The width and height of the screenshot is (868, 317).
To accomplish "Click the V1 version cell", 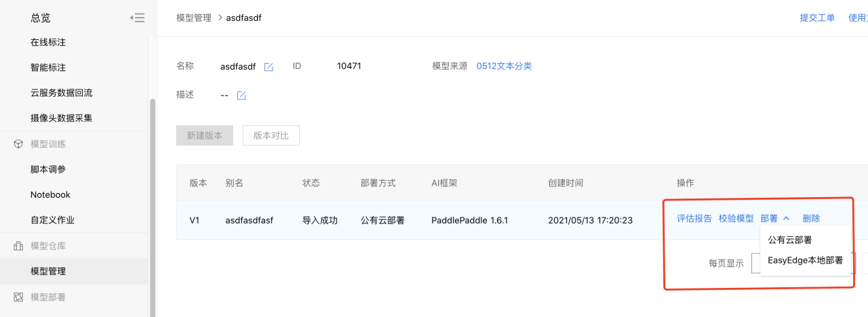I will (x=195, y=219).
